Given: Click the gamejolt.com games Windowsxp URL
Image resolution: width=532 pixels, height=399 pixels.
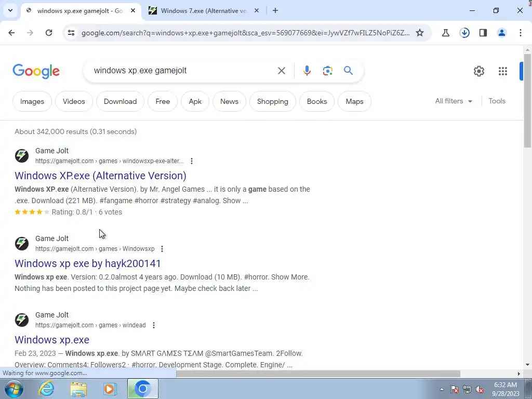Looking at the screenshot, I should [95, 249].
